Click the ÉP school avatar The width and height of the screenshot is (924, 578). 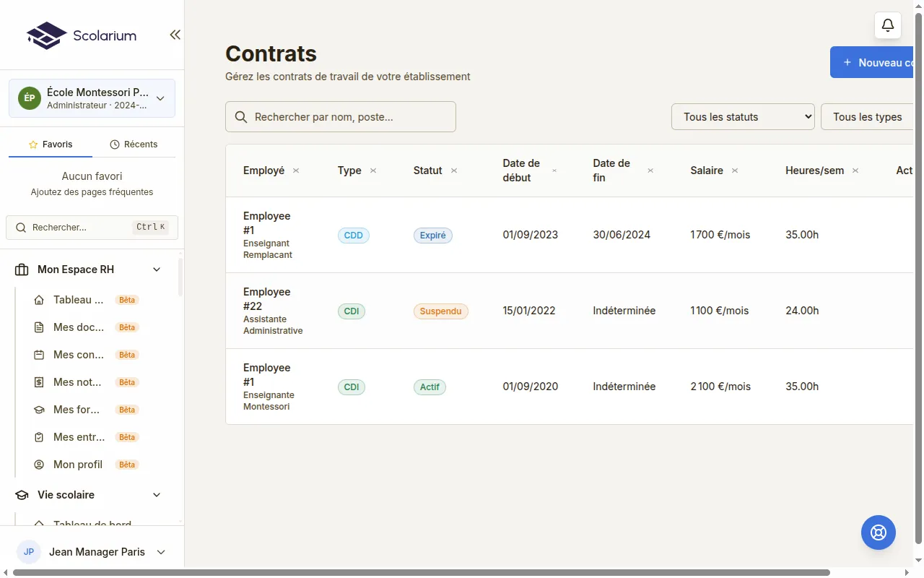pos(30,98)
